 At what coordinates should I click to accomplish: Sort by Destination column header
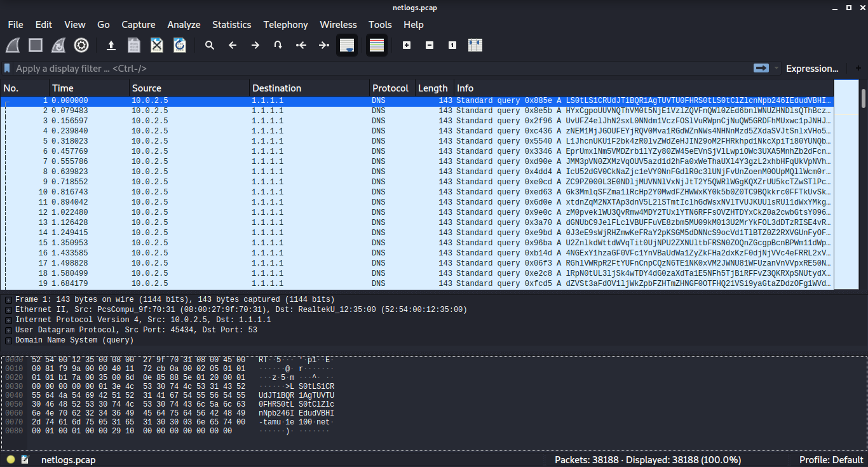[x=309, y=88]
